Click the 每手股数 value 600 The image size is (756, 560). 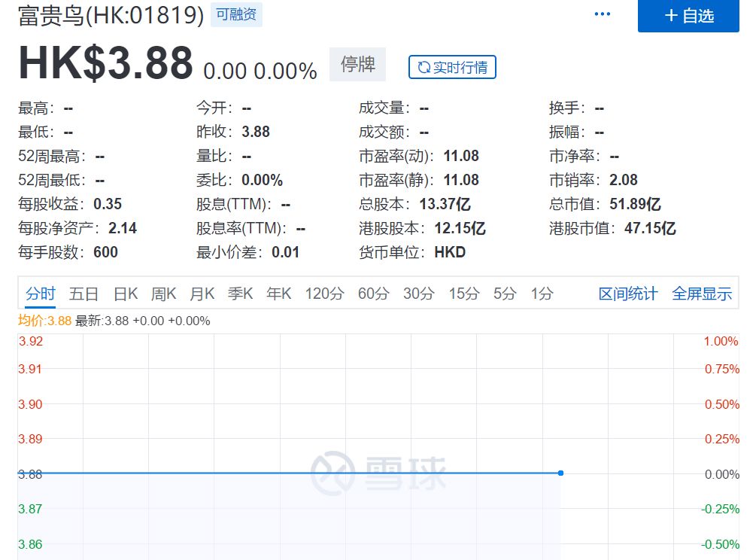(105, 252)
